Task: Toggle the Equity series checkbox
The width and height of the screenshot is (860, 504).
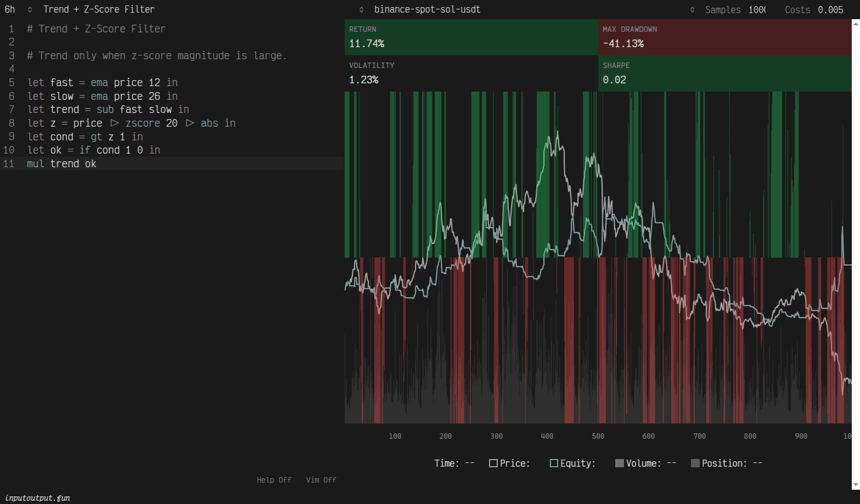Action: tap(554, 463)
